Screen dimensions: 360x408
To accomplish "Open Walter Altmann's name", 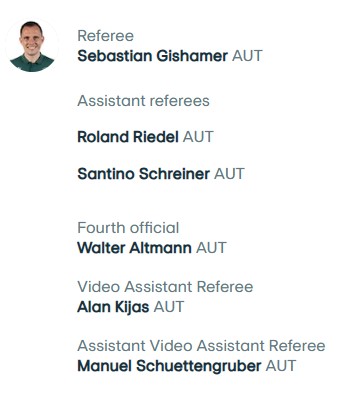I will [x=135, y=248].
